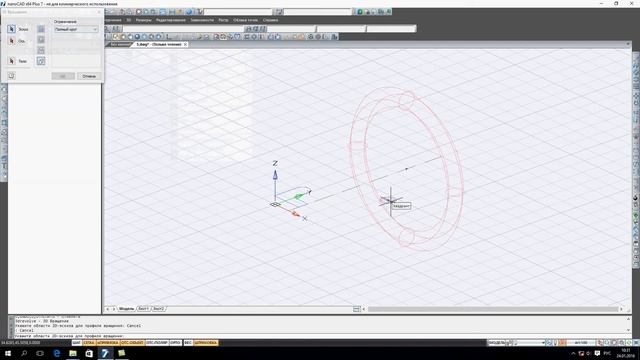Screen dimensions: 640x360
Task: Open the 3D menu
Action: pos(129,20)
